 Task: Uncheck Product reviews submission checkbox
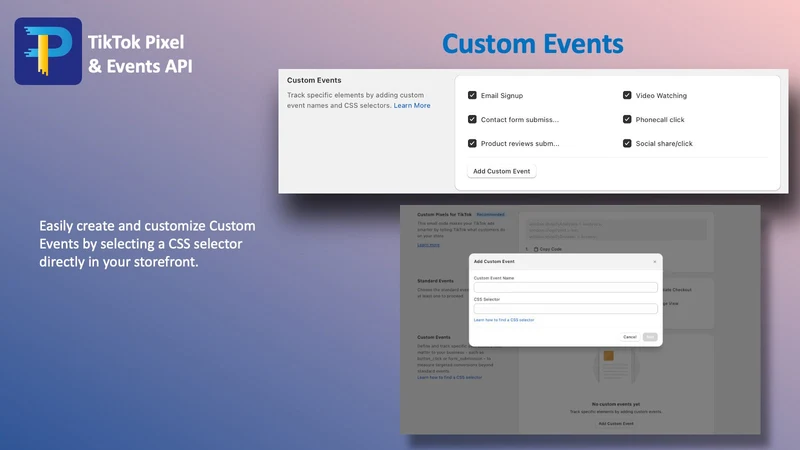coord(472,143)
